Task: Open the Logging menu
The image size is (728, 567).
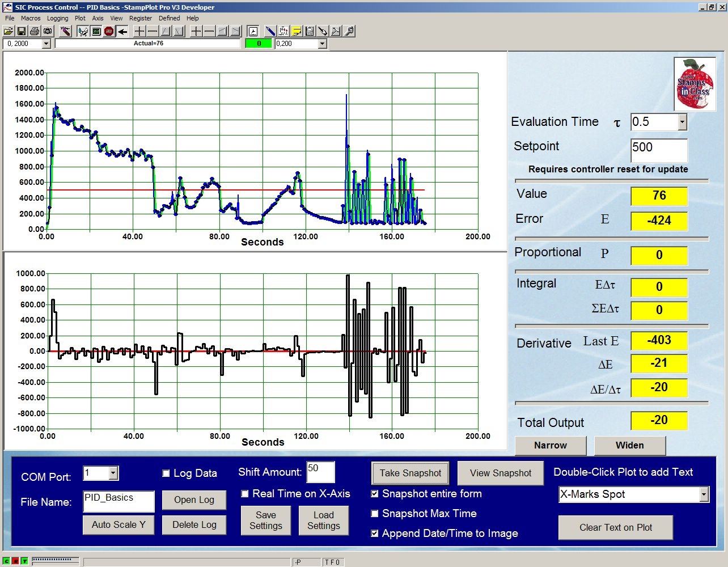Action: 57,18
